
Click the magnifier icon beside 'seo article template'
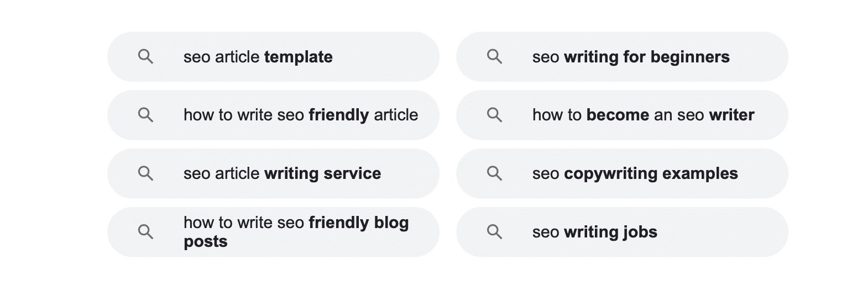pos(145,57)
